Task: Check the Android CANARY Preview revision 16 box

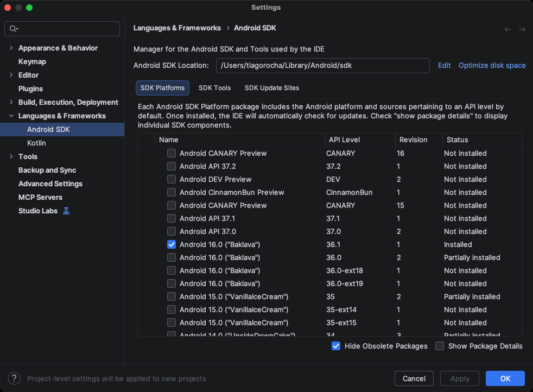Action: (x=172, y=153)
